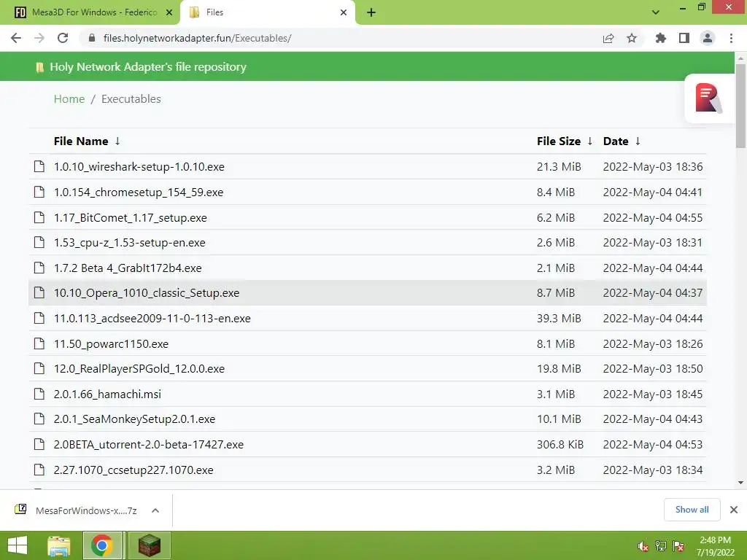Image resolution: width=747 pixels, height=560 pixels.
Task: Click the Home breadcrumb link
Action: pyautogui.click(x=69, y=99)
